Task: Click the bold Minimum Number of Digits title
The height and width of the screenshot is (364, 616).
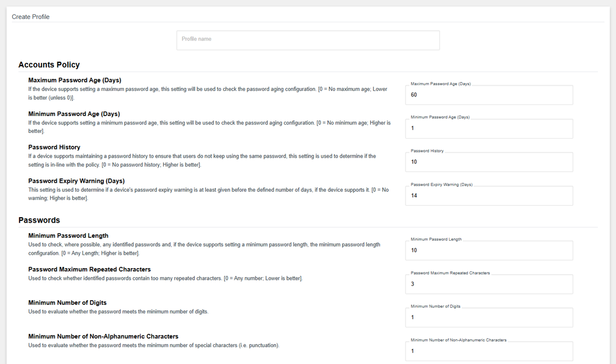Action: coord(67,303)
